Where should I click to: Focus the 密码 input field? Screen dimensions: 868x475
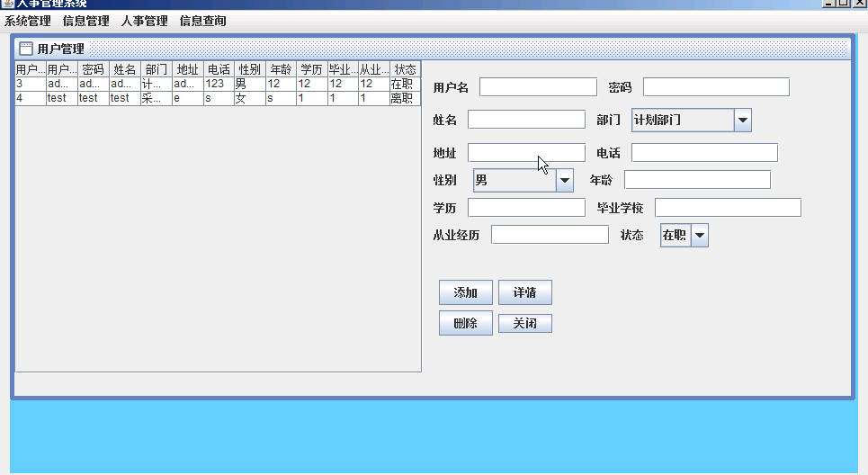click(716, 87)
